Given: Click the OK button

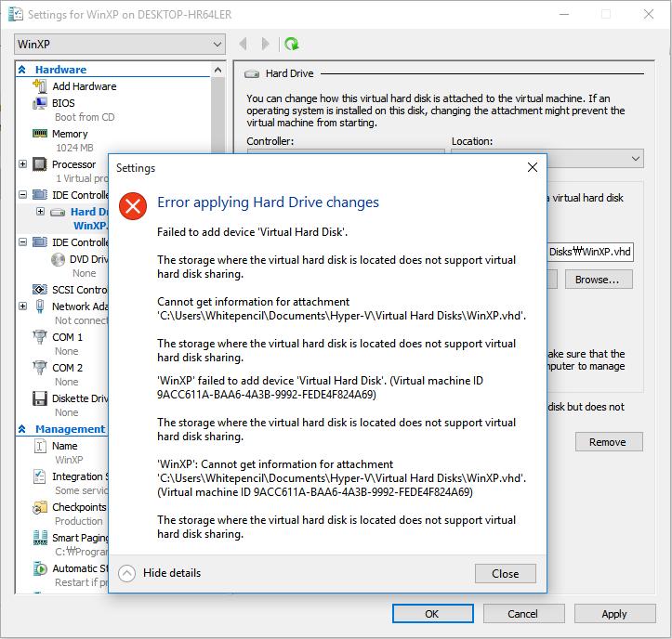Looking at the screenshot, I should (x=433, y=614).
